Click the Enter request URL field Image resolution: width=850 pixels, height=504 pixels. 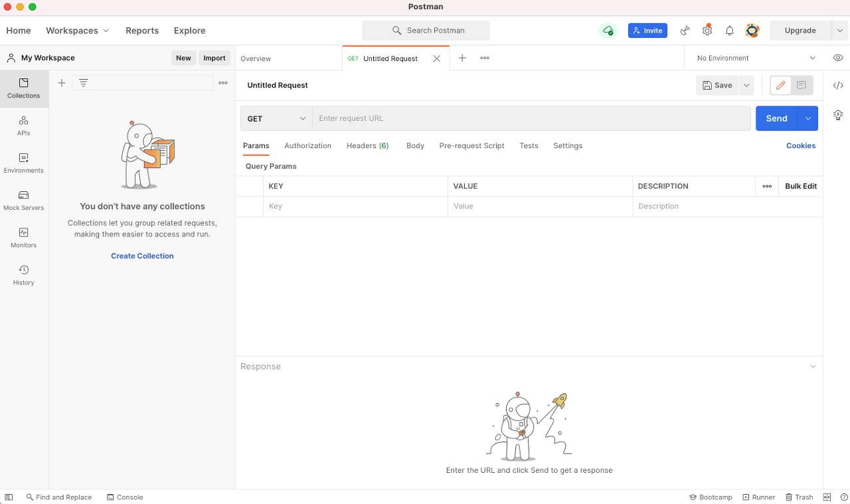[531, 118]
